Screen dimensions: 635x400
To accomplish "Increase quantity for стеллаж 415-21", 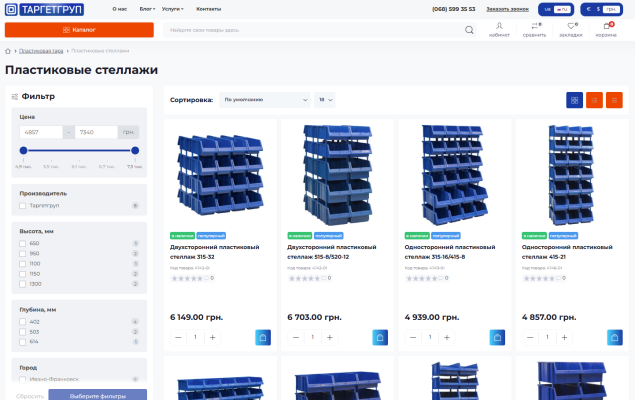I will click(564, 337).
